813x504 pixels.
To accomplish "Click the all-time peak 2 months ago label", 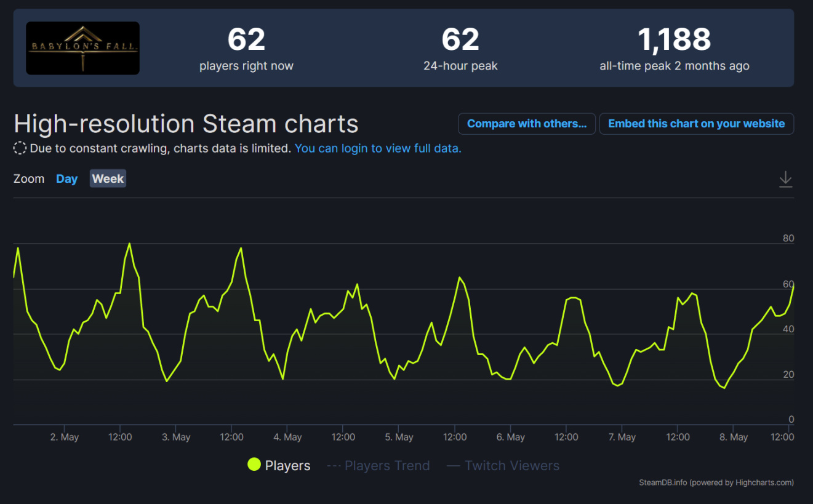I will click(675, 66).
